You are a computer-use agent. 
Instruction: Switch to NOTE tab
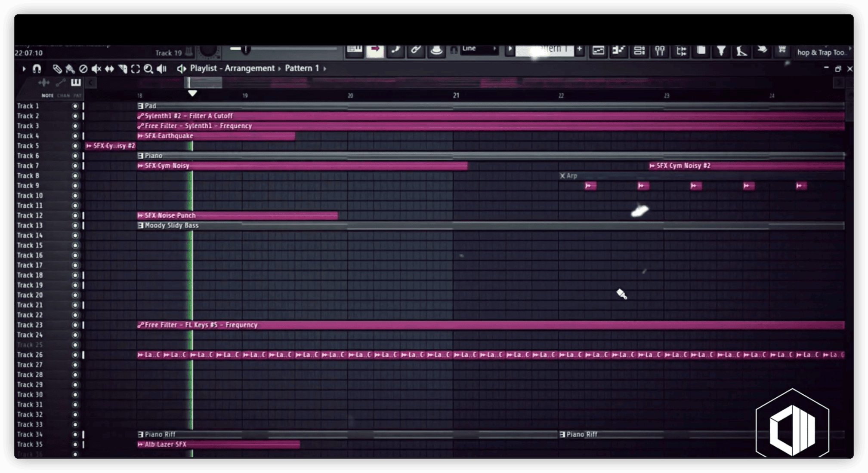tap(47, 95)
